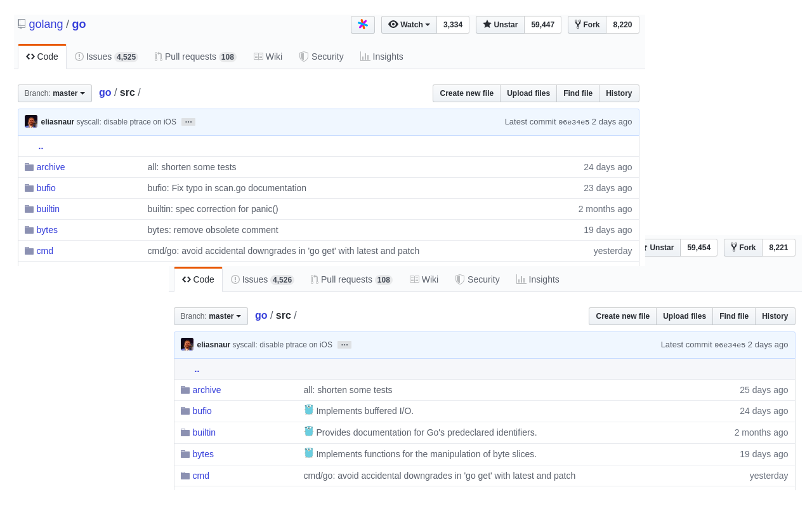Open the Issues tab showing 4,526
The height and width of the screenshot is (508, 812).
coord(262,279)
